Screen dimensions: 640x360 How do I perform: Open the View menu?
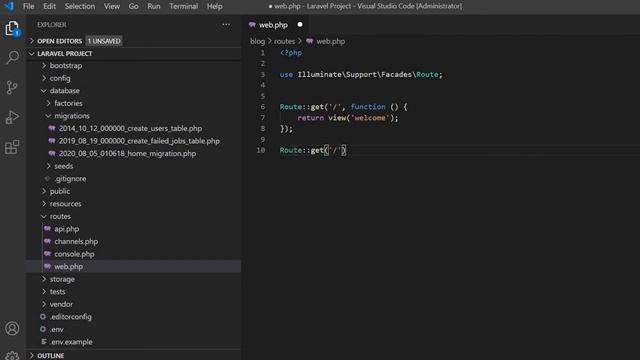pos(112,6)
